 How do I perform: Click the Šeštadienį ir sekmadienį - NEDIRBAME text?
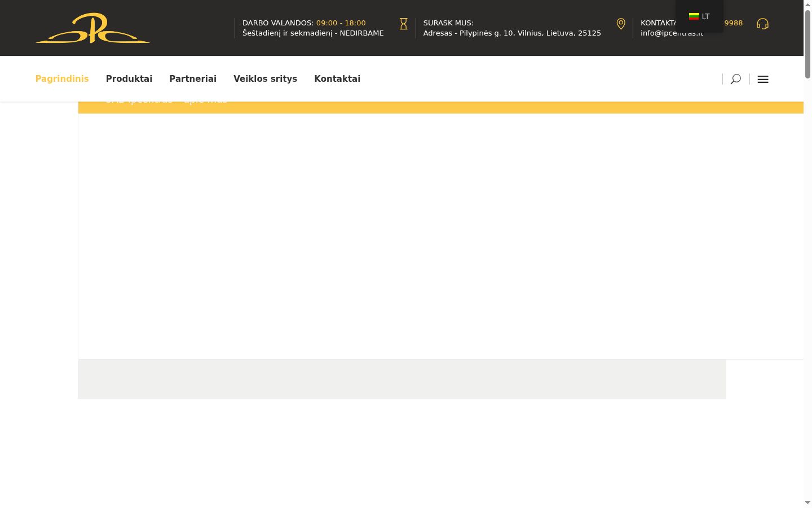(313, 33)
